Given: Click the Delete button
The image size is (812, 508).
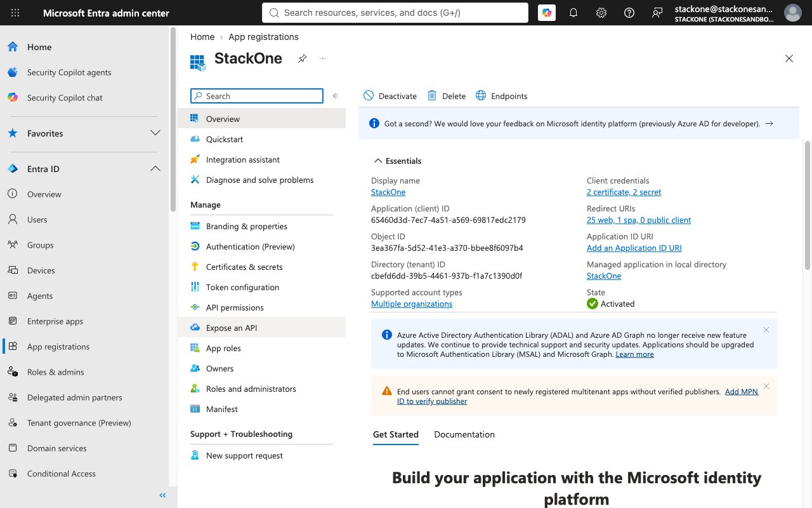Looking at the screenshot, I should (x=447, y=96).
